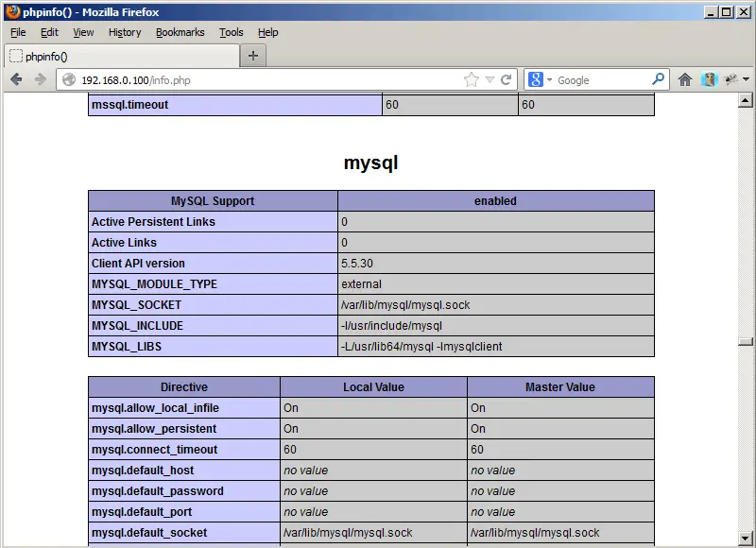Image resolution: width=756 pixels, height=548 pixels.
Task: Click the -I/usr/include/mysql value
Action: click(391, 325)
